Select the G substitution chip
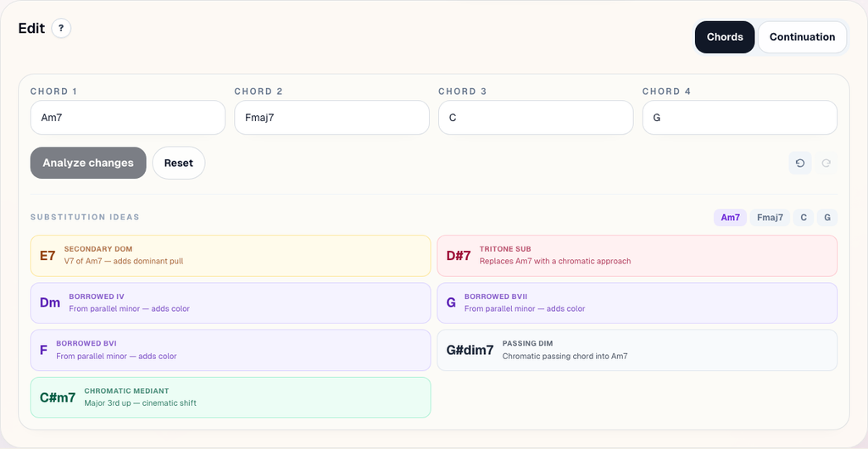 coord(827,218)
